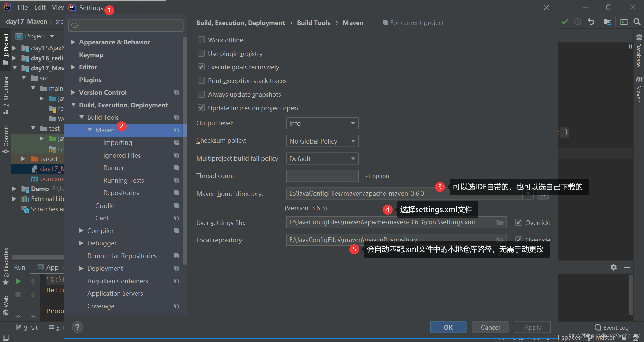Click the Settings help question mark

click(x=77, y=327)
